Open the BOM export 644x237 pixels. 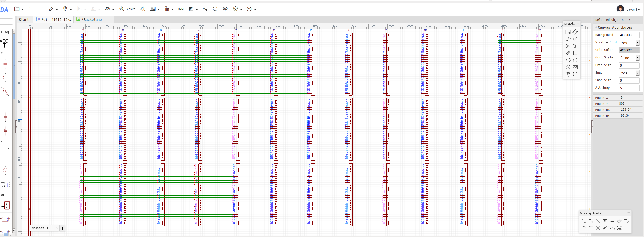181,9
